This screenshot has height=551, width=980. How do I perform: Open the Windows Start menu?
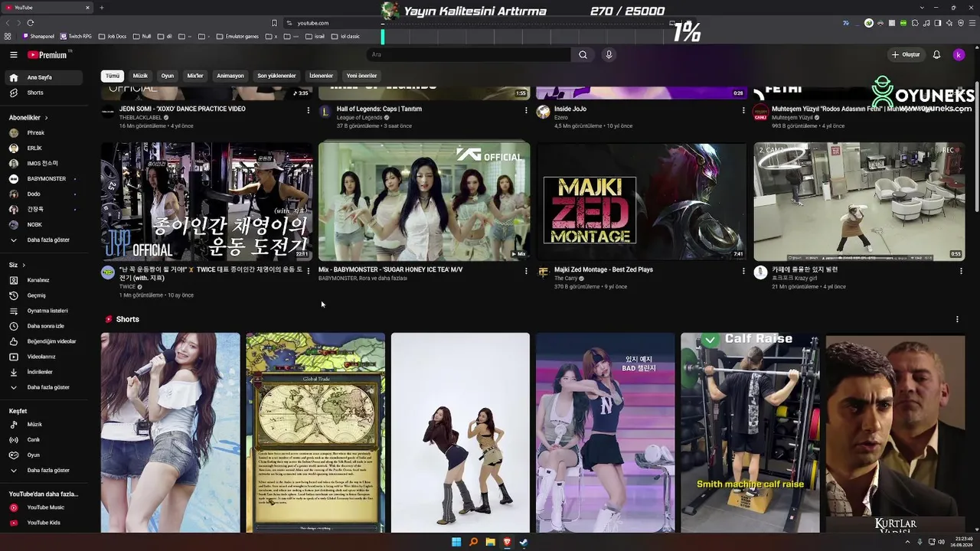[456, 543]
